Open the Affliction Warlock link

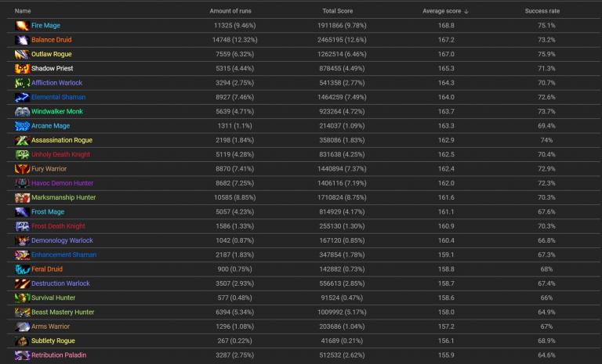point(56,83)
